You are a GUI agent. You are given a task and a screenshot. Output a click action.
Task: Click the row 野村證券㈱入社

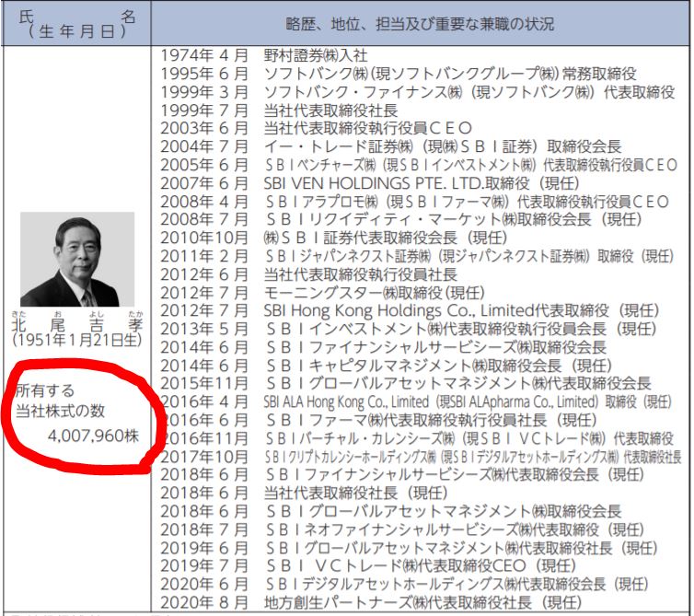[316, 56]
